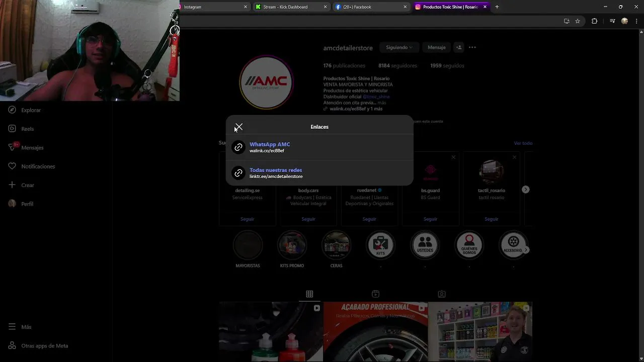This screenshot has width=644, height=362.
Task: Click the Ver todo suggestions link
Action: (523, 143)
